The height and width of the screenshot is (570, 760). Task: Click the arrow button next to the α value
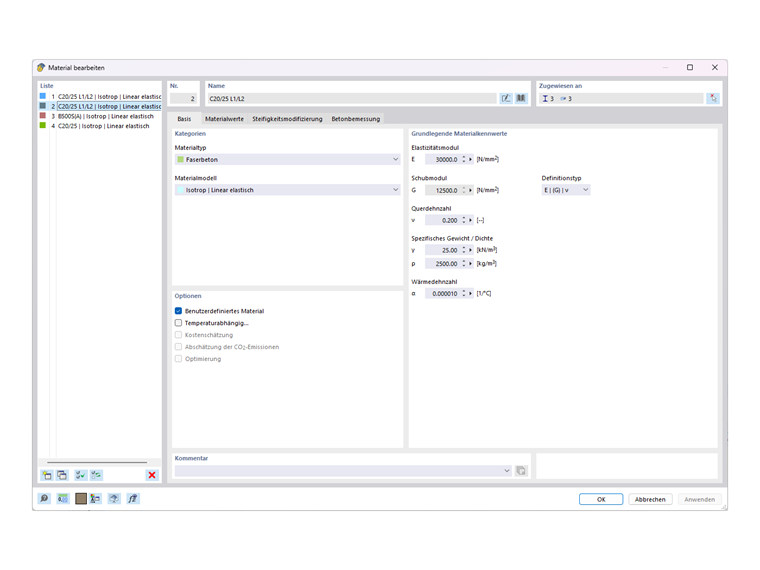coord(470,293)
